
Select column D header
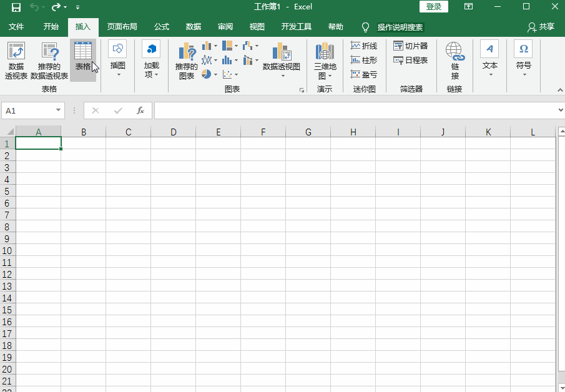(174, 132)
